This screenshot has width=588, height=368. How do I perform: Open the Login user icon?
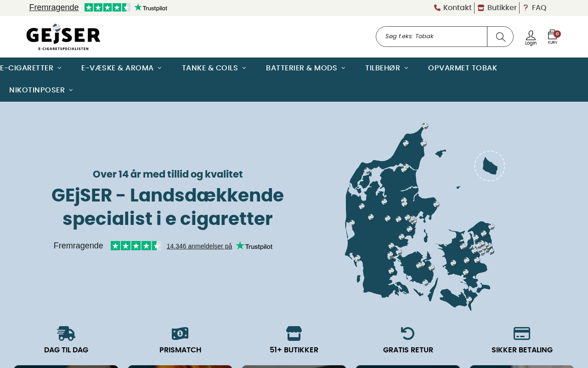(531, 35)
